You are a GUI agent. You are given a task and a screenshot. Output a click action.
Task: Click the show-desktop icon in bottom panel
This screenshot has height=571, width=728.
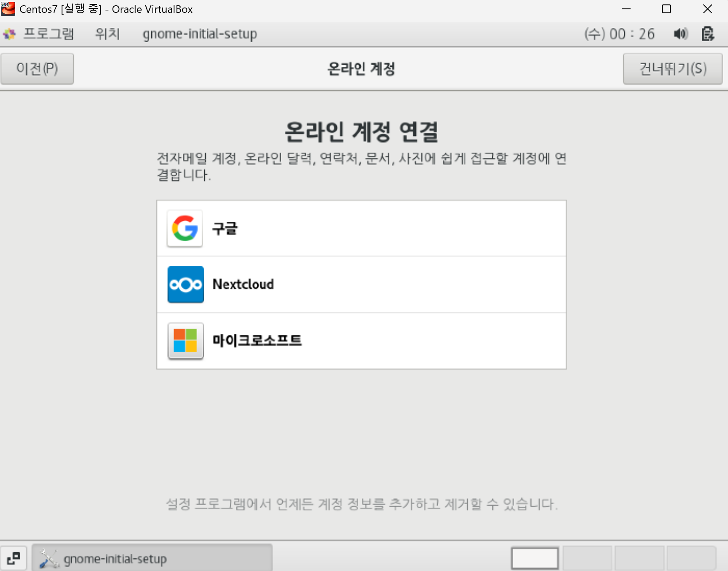[13, 558]
